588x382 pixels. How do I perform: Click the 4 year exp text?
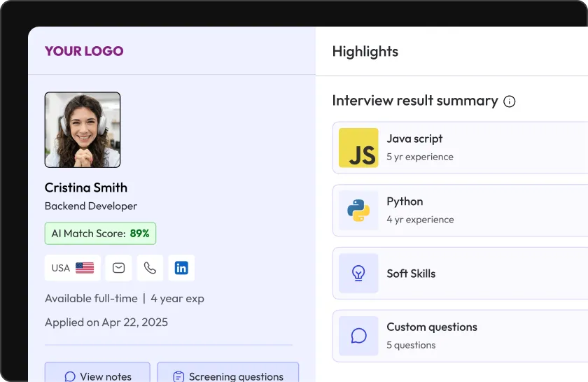pos(177,299)
